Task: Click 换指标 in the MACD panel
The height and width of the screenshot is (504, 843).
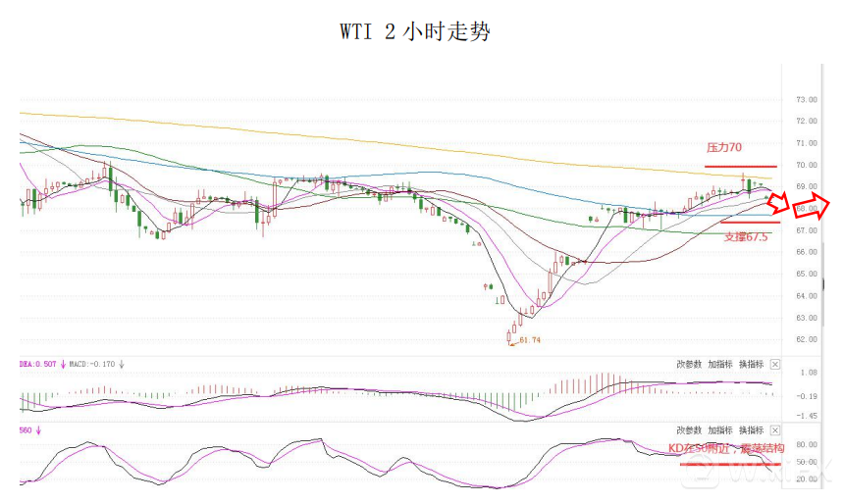Action: pos(751,365)
